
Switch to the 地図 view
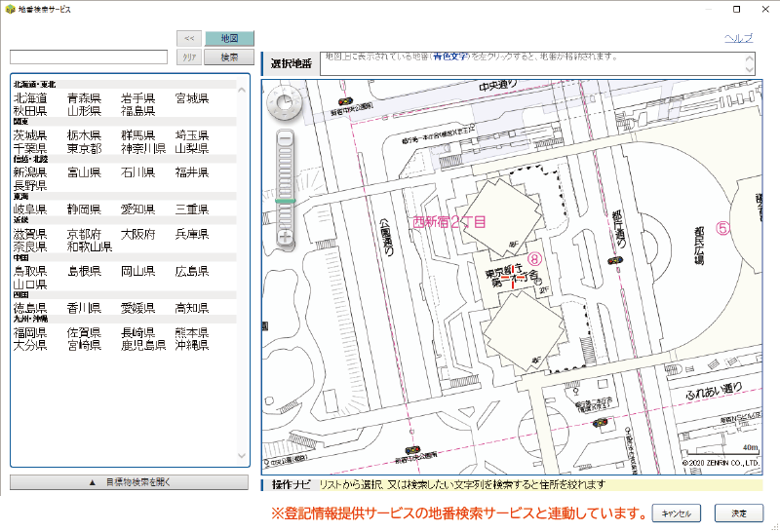pos(229,38)
